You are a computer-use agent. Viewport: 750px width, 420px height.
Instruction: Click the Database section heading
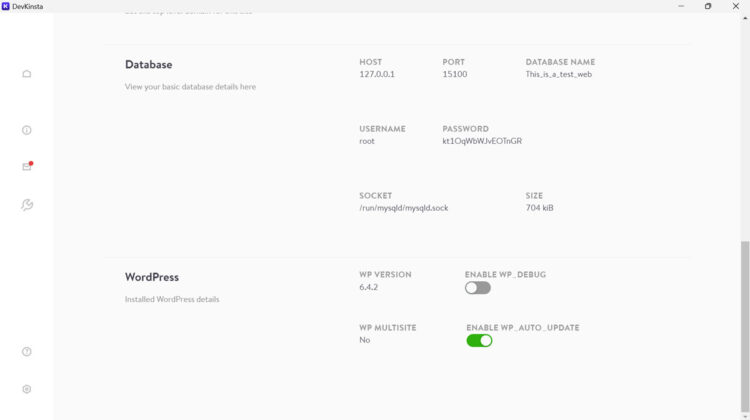[148, 65]
